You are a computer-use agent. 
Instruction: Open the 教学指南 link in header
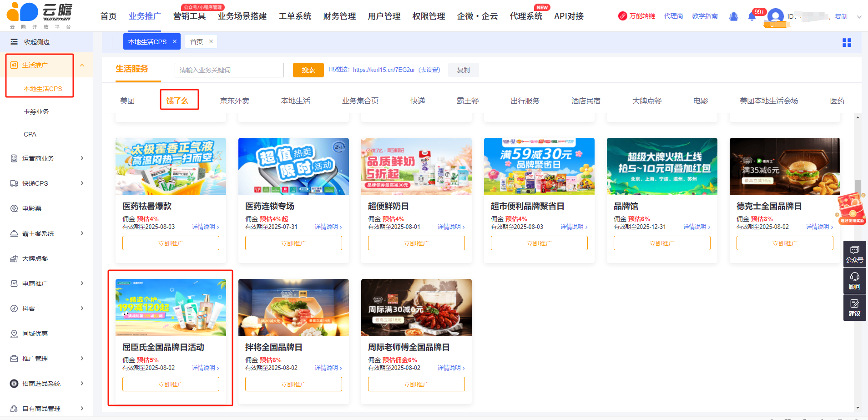tap(705, 16)
